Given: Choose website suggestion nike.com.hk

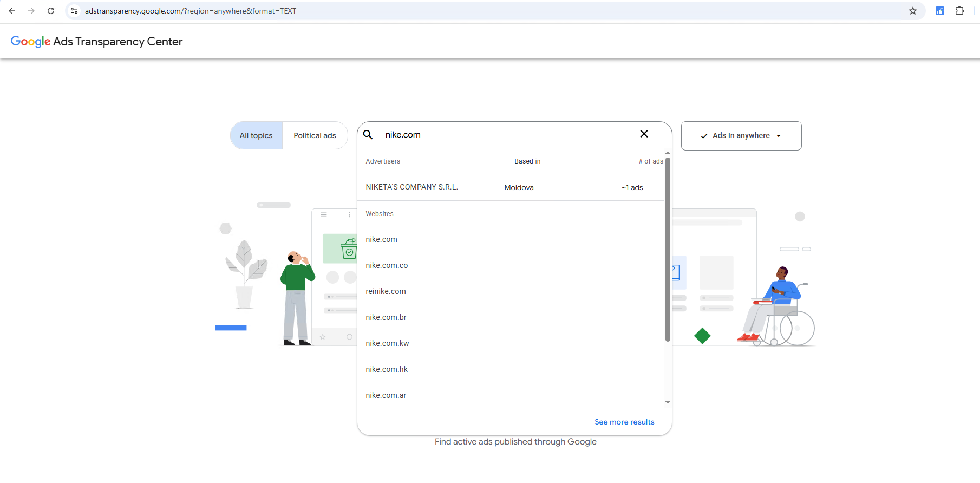Looking at the screenshot, I should coord(511,369).
